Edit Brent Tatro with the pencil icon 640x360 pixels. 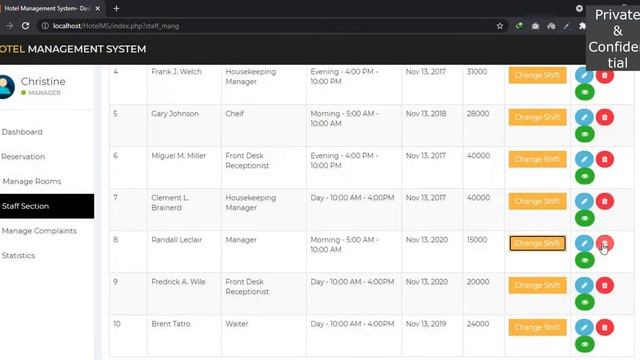tap(584, 327)
